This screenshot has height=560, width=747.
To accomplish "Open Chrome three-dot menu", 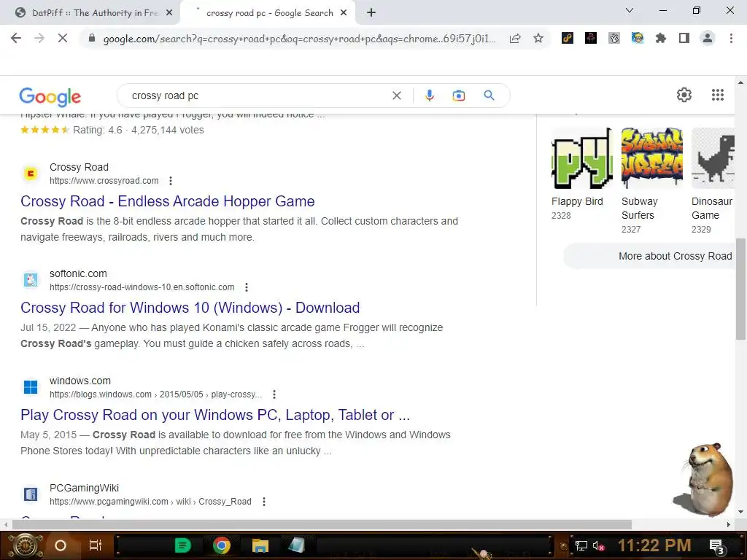I will coord(731,38).
